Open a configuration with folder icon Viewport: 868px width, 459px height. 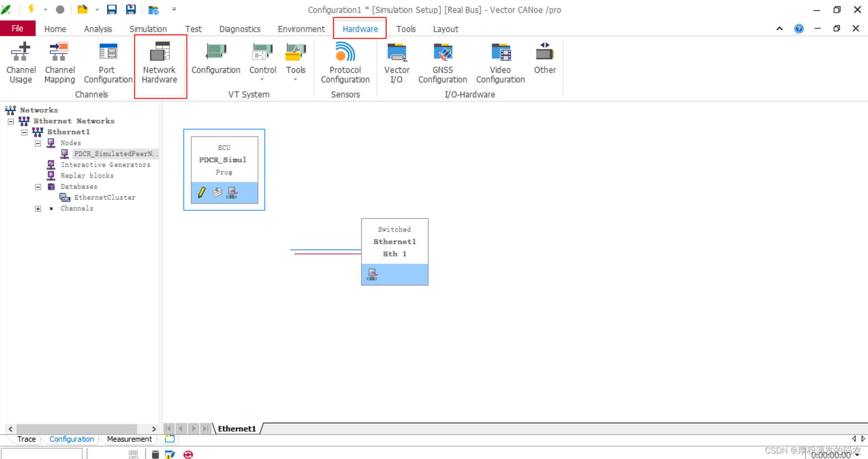82,10
